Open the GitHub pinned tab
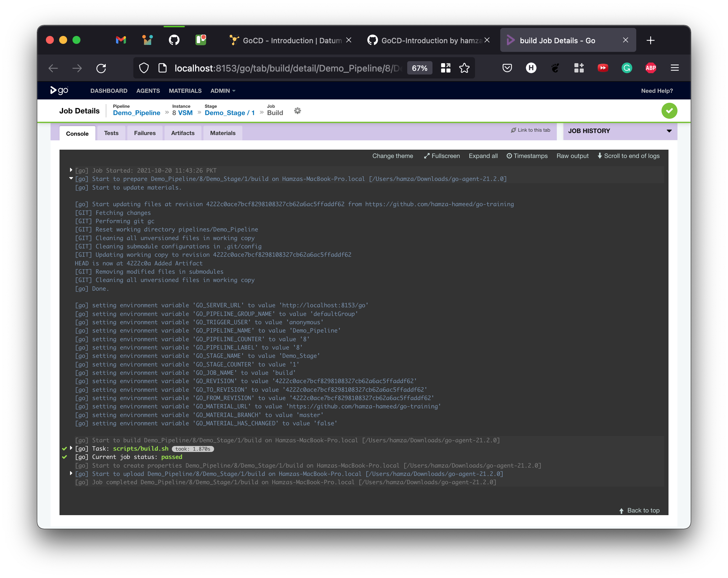This screenshot has height=578, width=728. tap(174, 40)
